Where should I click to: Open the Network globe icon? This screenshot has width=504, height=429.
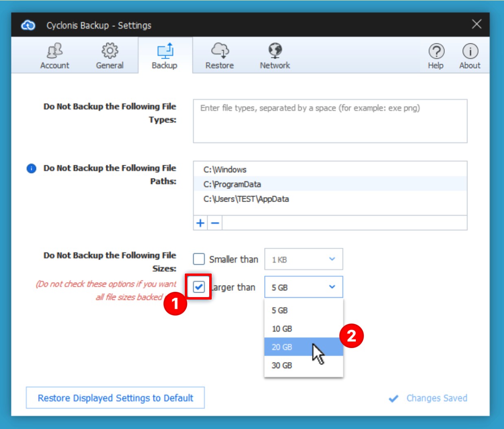click(x=275, y=51)
